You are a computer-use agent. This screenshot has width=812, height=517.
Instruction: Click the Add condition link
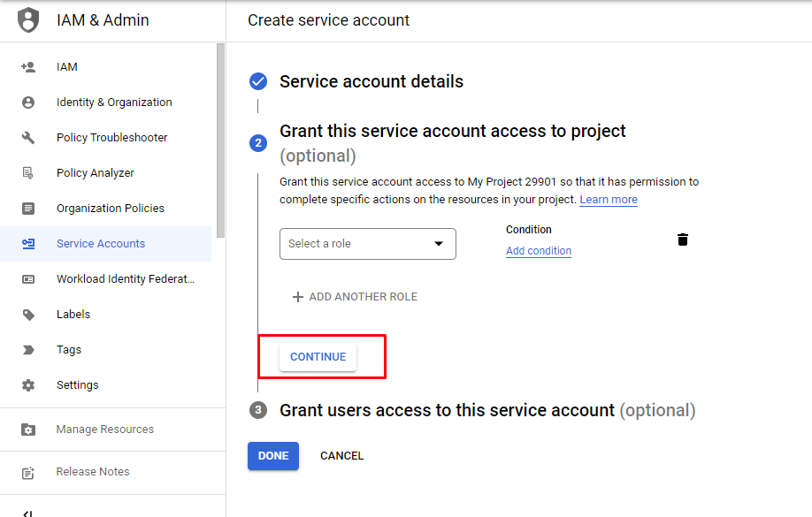pos(539,251)
